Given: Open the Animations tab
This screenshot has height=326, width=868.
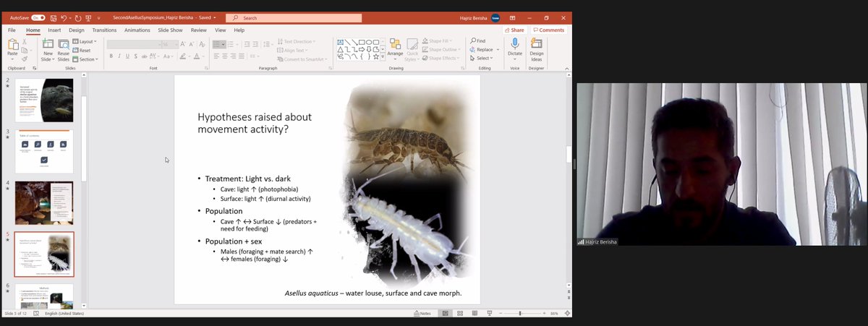Looking at the screenshot, I should [x=137, y=30].
